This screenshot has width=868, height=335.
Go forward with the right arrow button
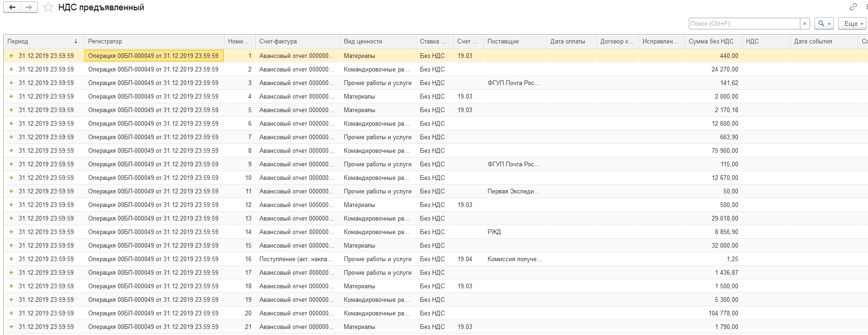point(29,7)
